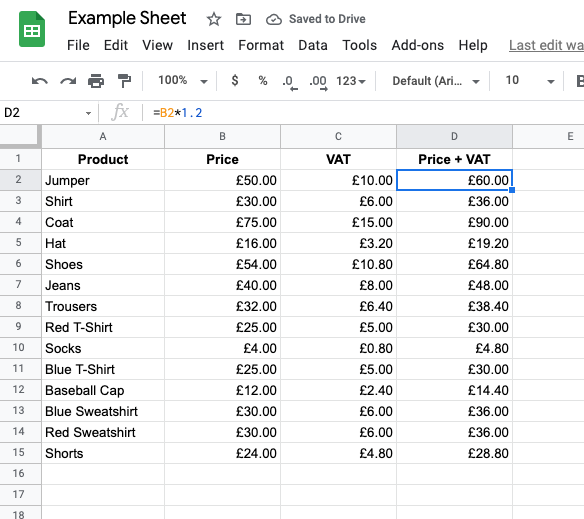The image size is (584, 519).
Task: Open the 100% zoom dropdown
Action: click(x=182, y=80)
